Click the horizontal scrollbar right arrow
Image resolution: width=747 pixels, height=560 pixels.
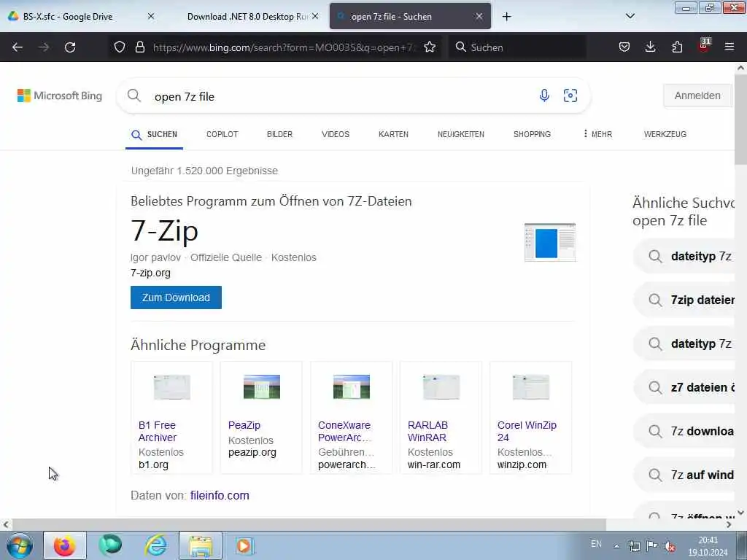click(x=729, y=525)
